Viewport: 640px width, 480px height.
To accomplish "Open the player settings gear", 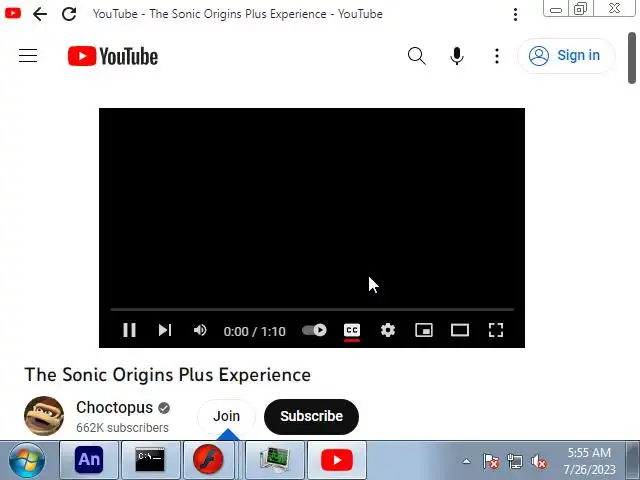I will click(x=388, y=330).
